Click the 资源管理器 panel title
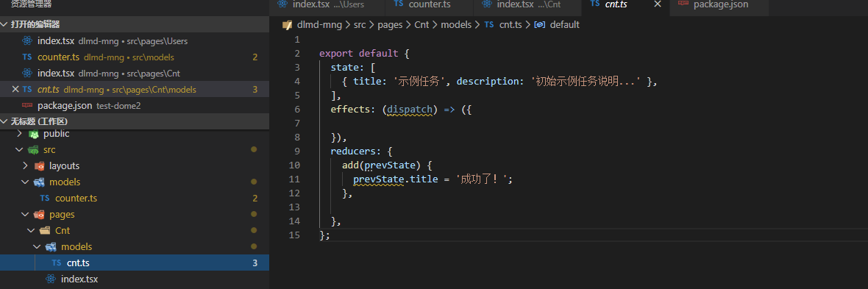Screen dimensions: 868x289 [31, 4]
